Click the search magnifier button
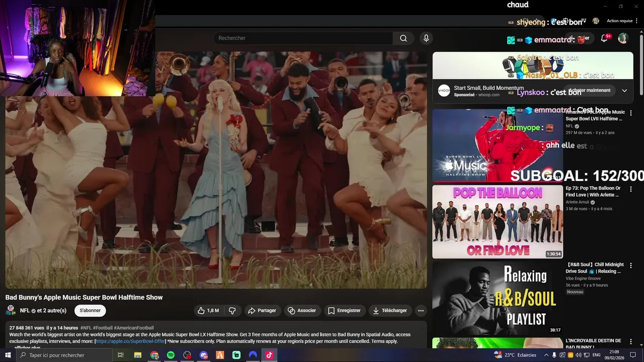Image resolution: width=644 pixels, height=362 pixels. pyautogui.click(x=404, y=38)
